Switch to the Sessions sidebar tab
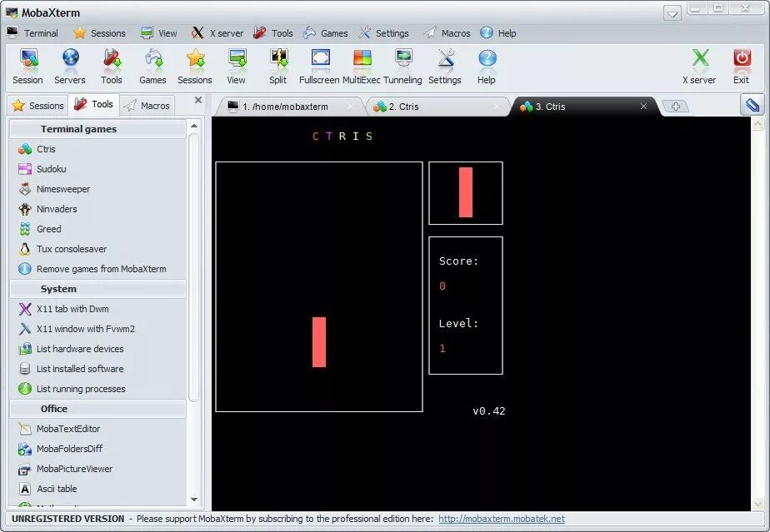 38,106
